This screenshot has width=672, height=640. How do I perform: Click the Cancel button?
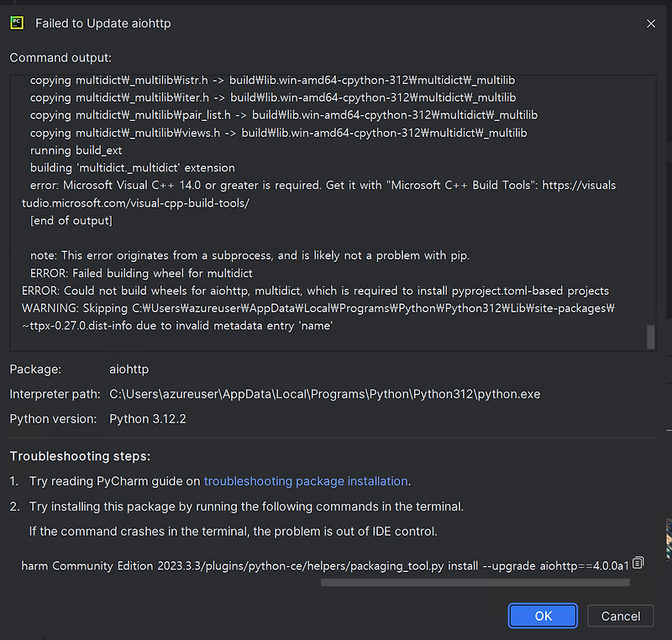pos(620,616)
